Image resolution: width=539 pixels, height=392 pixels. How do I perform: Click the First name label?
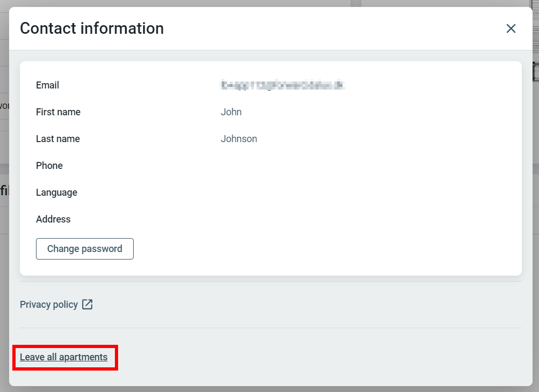click(58, 112)
